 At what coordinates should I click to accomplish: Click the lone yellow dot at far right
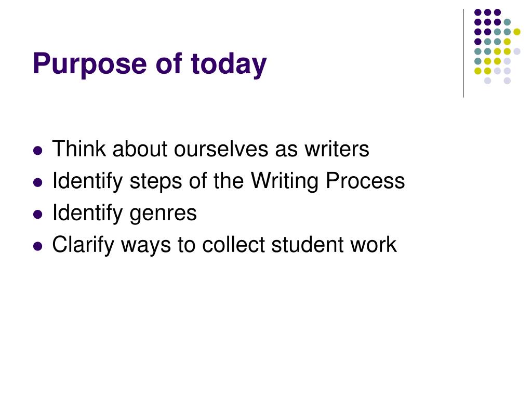point(517,32)
